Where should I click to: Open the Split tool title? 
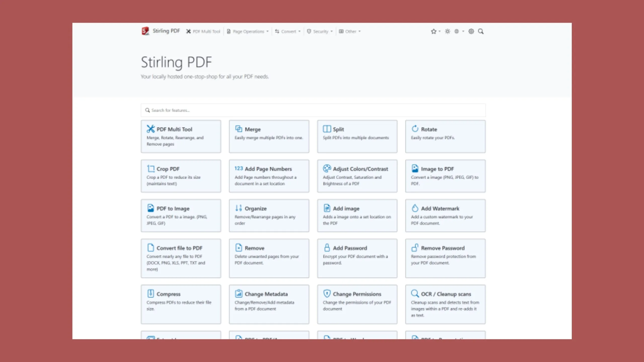tap(338, 129)
